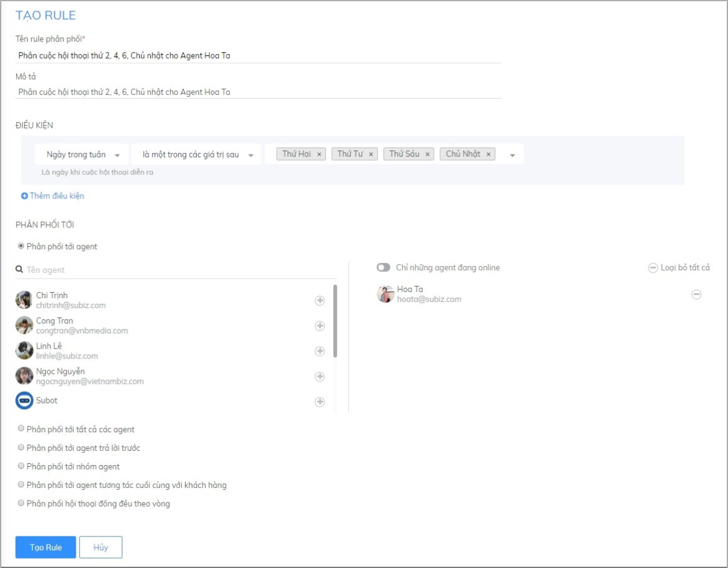Remove the Thứ Hai tag

(x=319, y=154)
